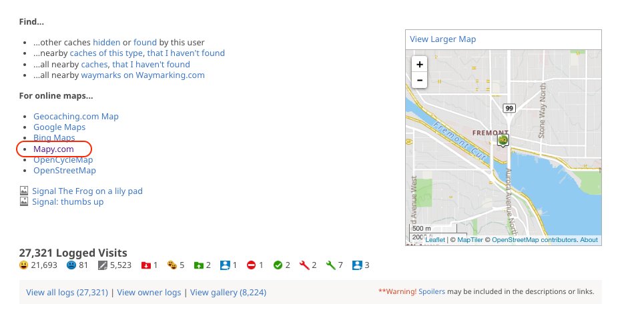Zoom in on the map
The height and width of the screenshot is (314, 644).
[420, 65]
